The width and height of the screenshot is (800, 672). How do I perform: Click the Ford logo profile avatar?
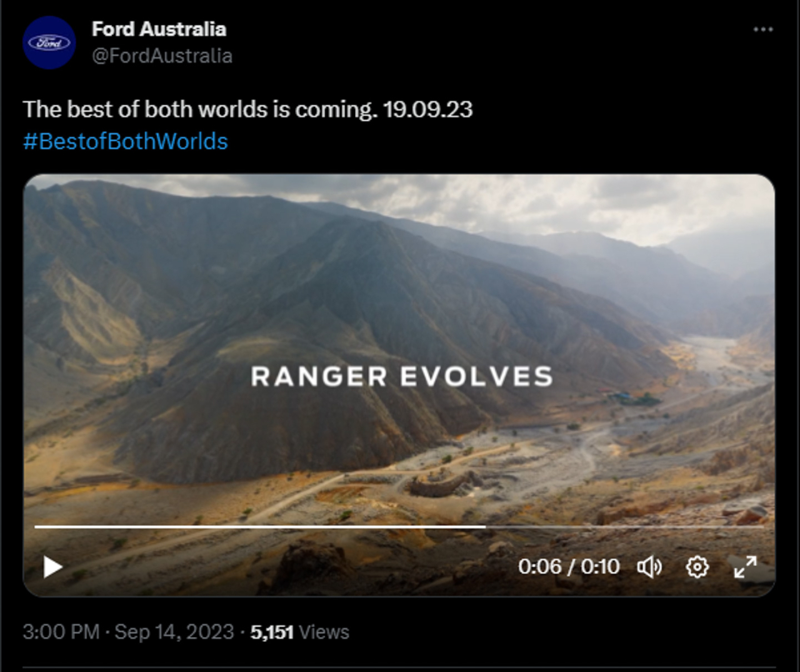[49, 42]
